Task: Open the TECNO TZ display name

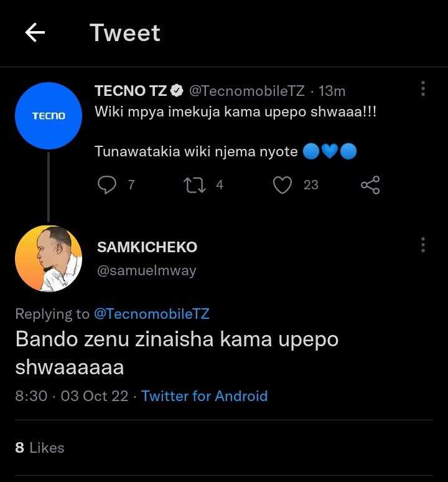Action: coord(131,91)
